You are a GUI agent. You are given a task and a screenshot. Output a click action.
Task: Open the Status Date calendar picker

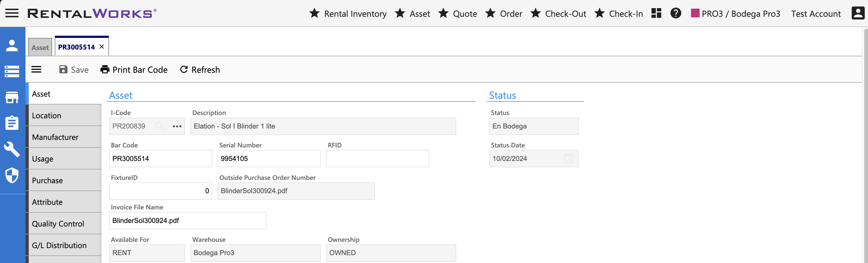coord(569,158)
